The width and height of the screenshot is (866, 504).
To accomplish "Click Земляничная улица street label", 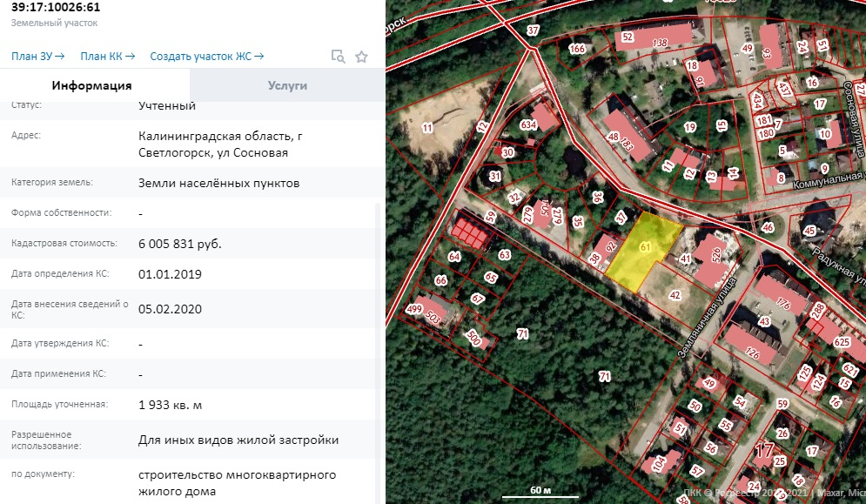I will coord(707,319).
